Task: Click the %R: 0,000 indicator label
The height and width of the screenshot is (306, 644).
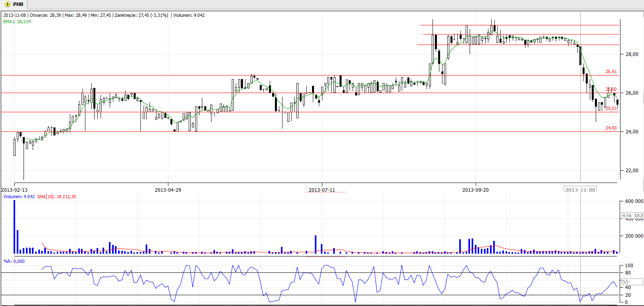Action: coord(14,261)
